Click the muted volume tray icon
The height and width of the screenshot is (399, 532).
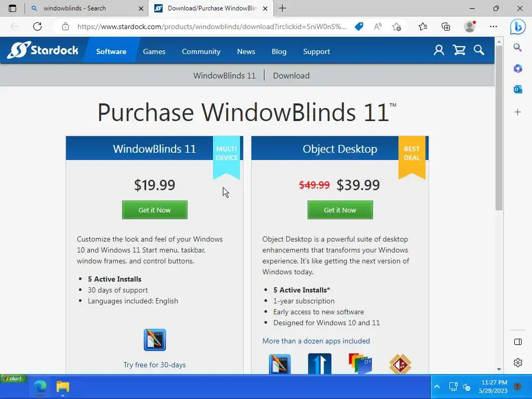point(467,387)
